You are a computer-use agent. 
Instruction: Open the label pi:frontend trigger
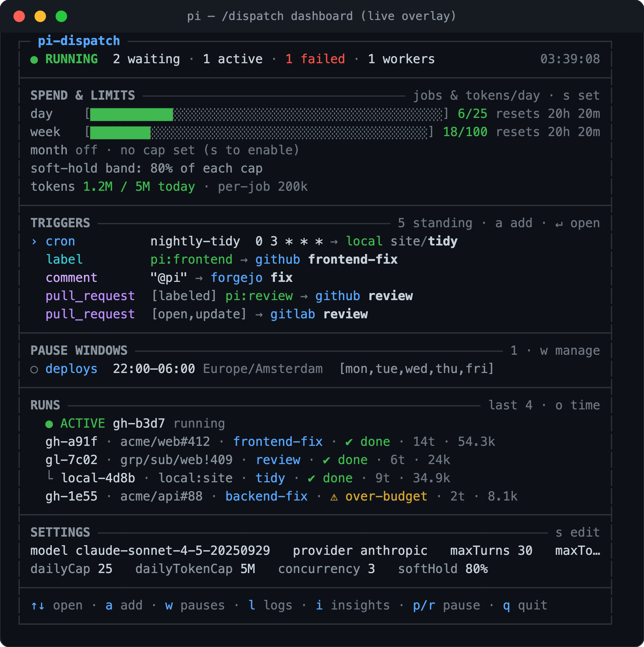[221, 259]
